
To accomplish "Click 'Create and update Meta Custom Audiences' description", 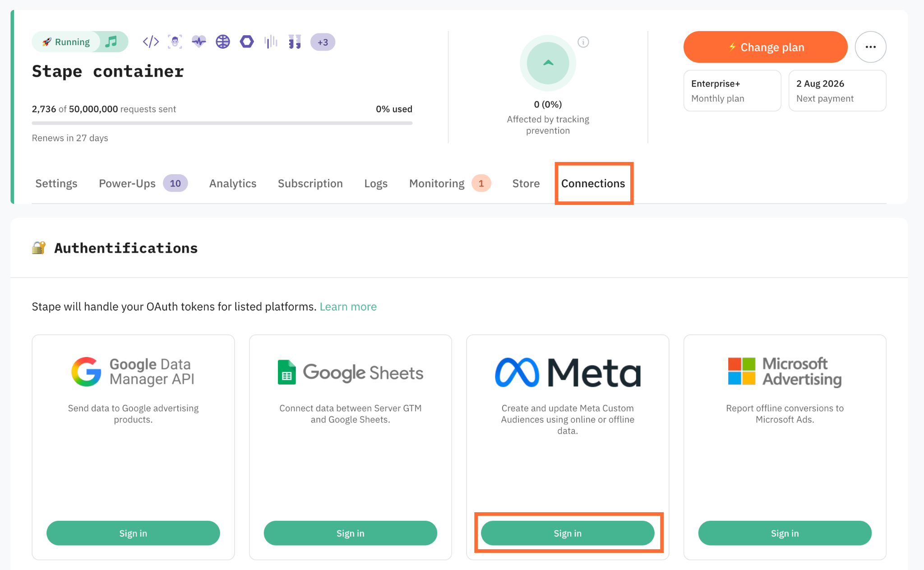I will tap(568, 419).
